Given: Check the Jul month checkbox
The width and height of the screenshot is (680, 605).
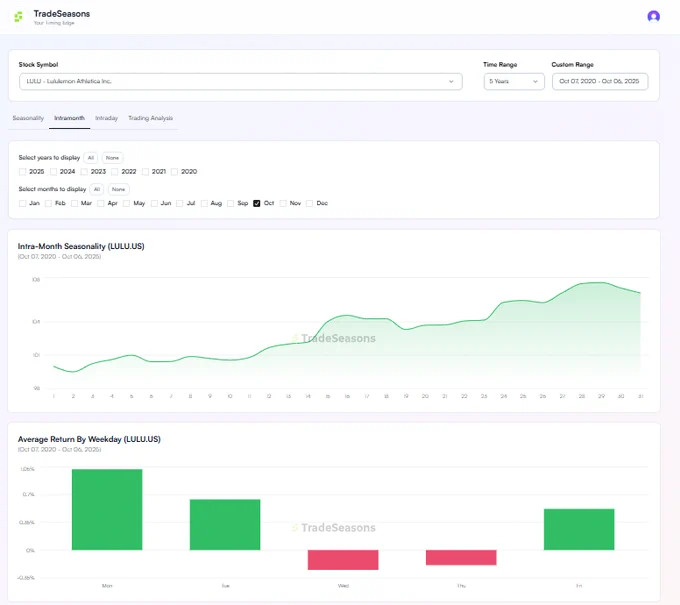Looking at the screenshot, I should point(180,203).
